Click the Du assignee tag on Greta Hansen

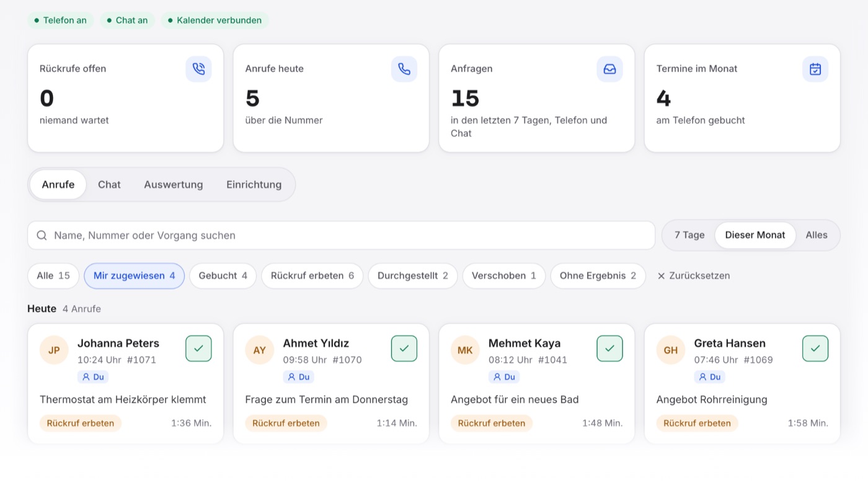710,377
